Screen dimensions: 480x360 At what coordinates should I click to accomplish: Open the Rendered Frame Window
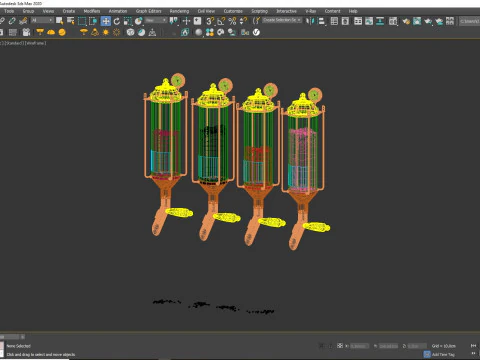417,21
